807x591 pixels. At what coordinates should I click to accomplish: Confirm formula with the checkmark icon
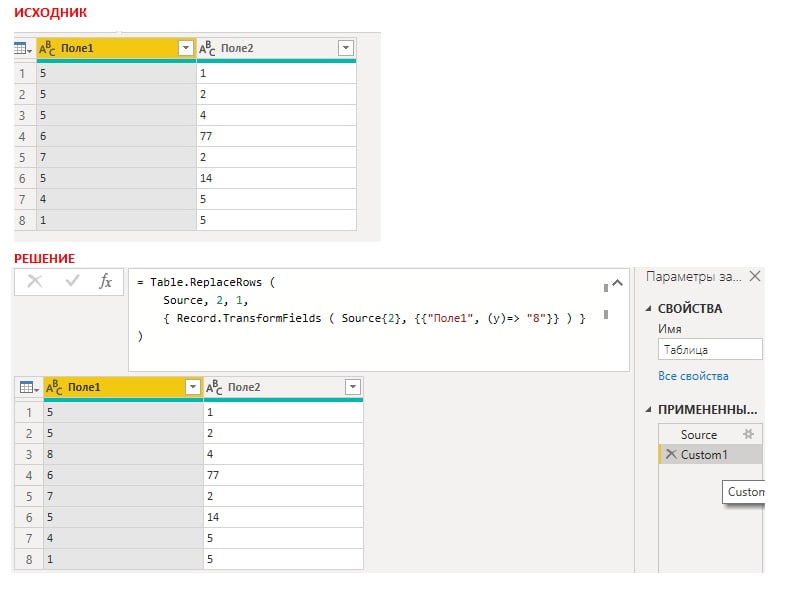click(x=72, y=281)
